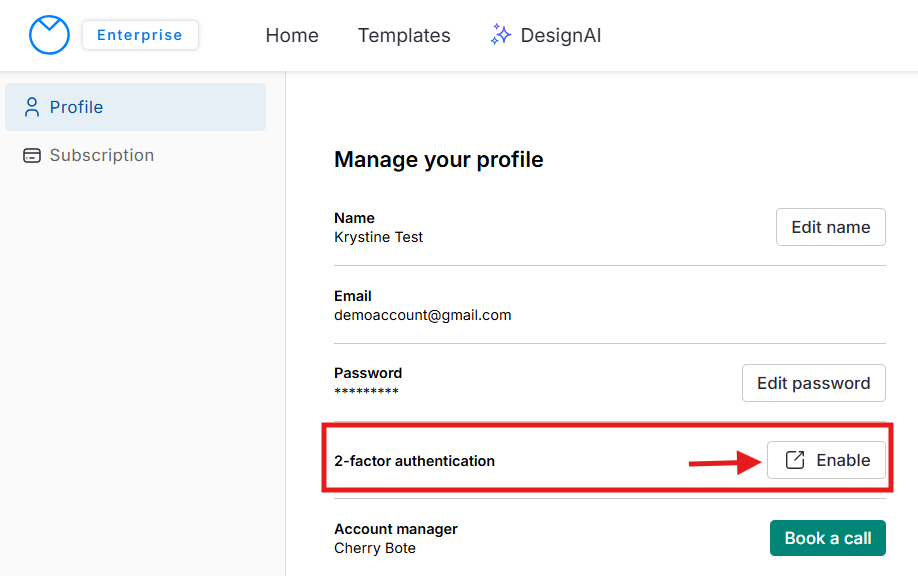Open the Home page

(x=292, y=36)
